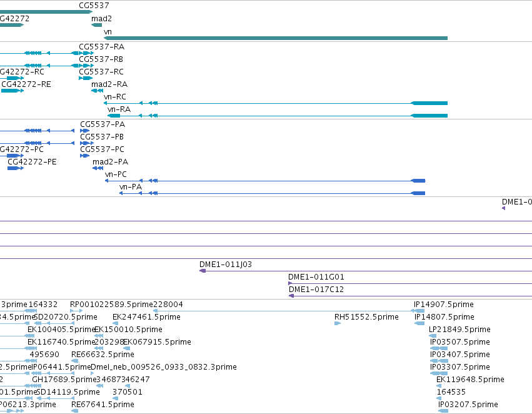Image resolution: width=532 pixels, height=414 pixels.
Task: Select the GH17689.5prime EST label
Action: [x=64, y=380]
